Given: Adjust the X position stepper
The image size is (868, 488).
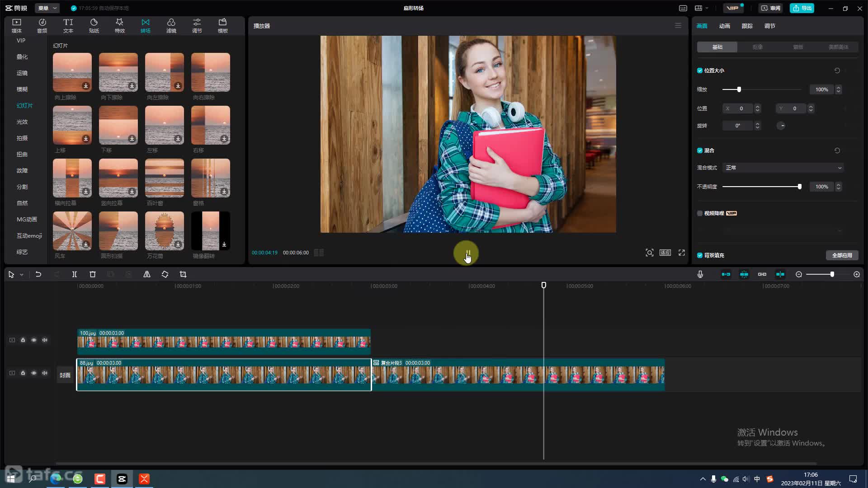Looking at the screenshot, I should [758, 108].
